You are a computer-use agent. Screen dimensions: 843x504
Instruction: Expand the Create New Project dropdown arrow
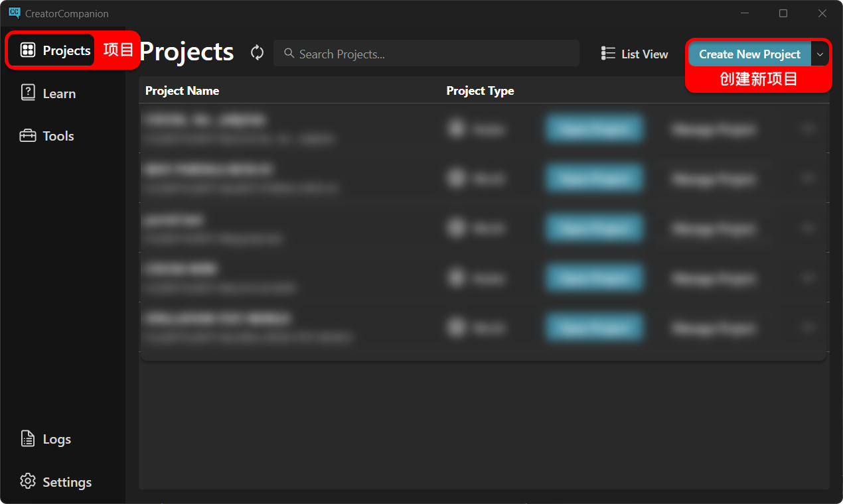coord(820,54)
